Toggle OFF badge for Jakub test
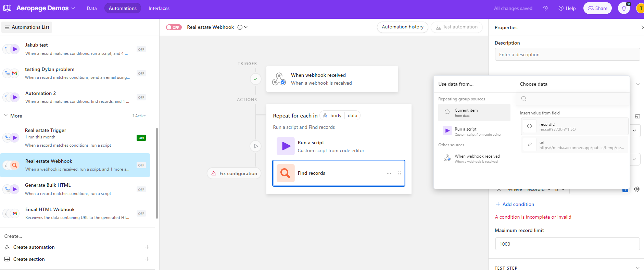 click(141, 49)
